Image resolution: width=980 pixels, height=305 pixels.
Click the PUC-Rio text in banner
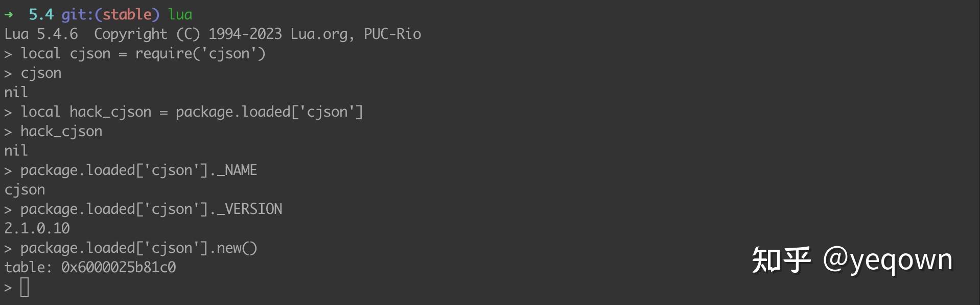[x=392, y=34]
